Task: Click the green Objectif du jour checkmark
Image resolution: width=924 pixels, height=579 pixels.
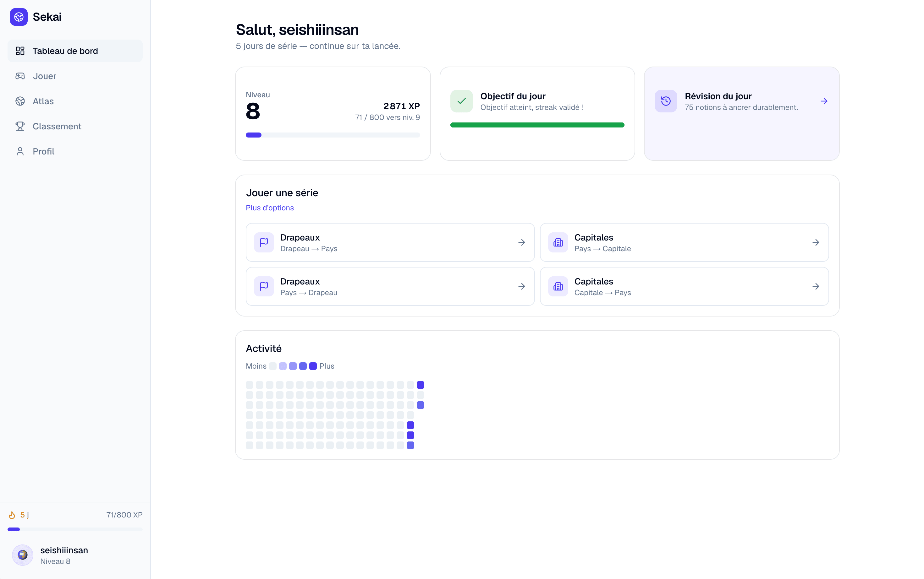Action: coord(461,101)
